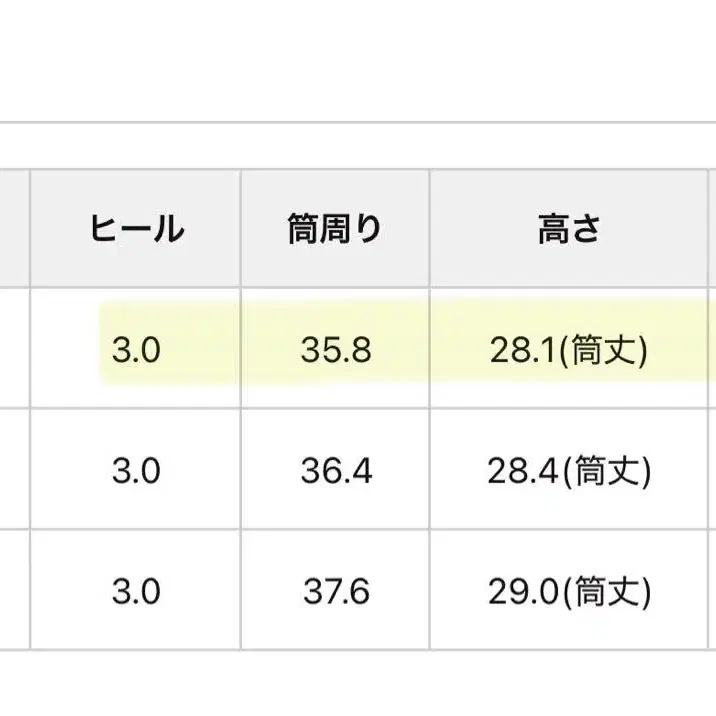
Task: Click the ヒール column header
Action: coord(136,229)
